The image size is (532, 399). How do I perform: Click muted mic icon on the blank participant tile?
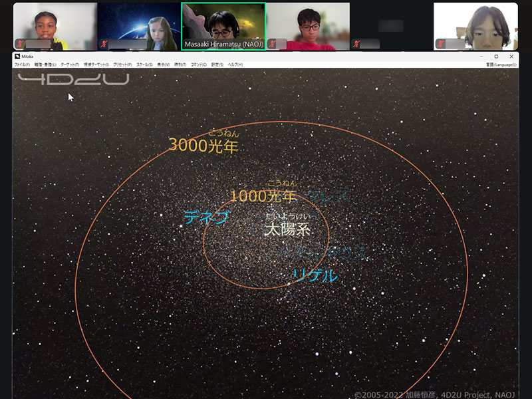[357, 44]
